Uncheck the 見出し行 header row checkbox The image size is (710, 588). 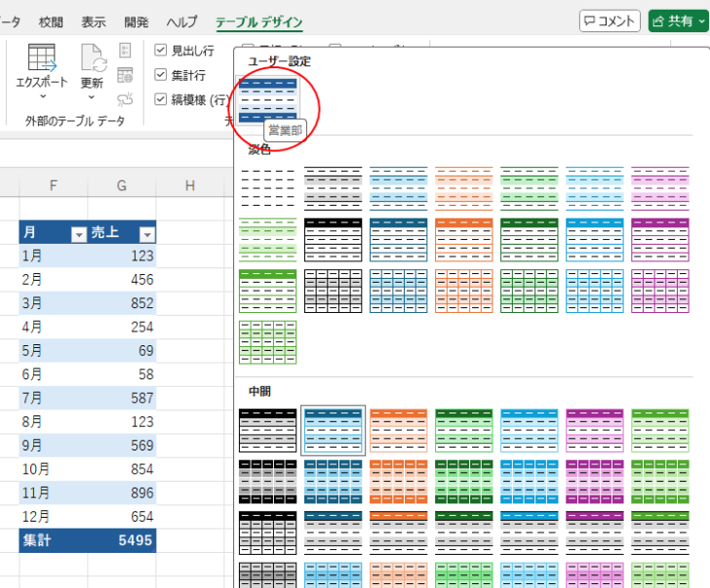click(x=161, y=51)
